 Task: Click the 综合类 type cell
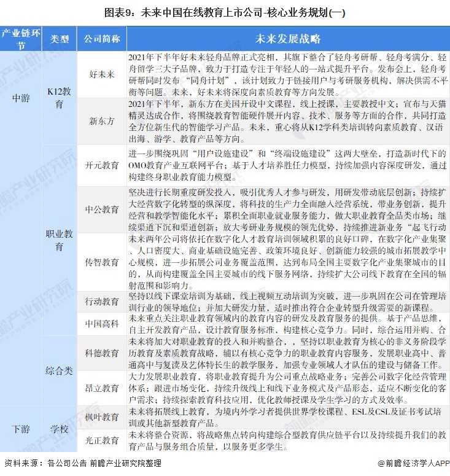(59, 370)
